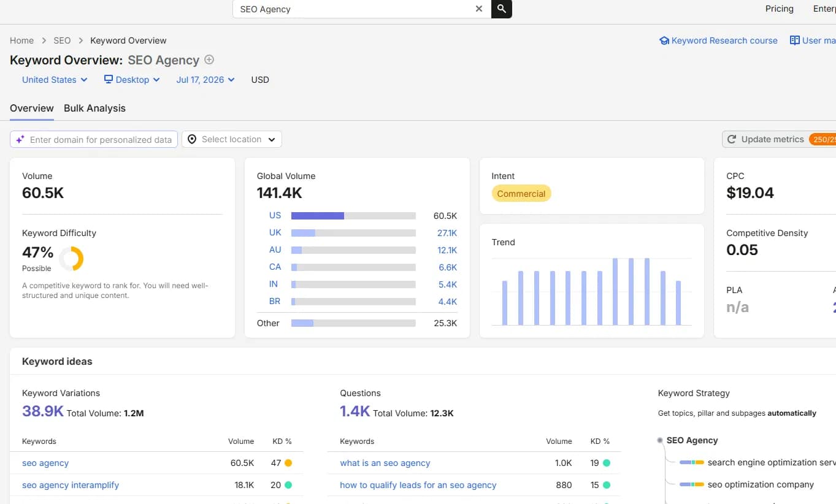
Task: Click the magnifier search button
Action: [x=502, y=9]
